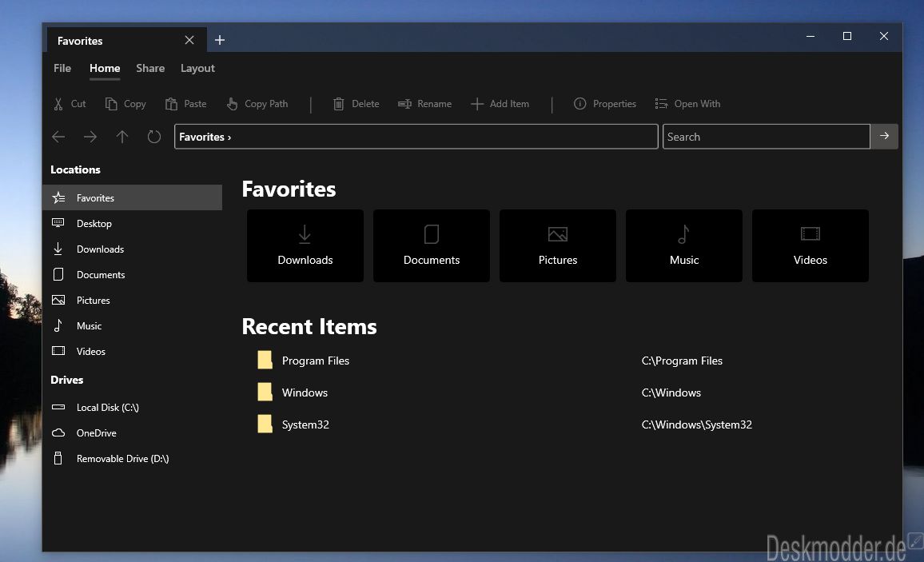This screenshot has height=562, width=924.
Task: Click the Open With toolbar icon
Action: coord(661,104)
